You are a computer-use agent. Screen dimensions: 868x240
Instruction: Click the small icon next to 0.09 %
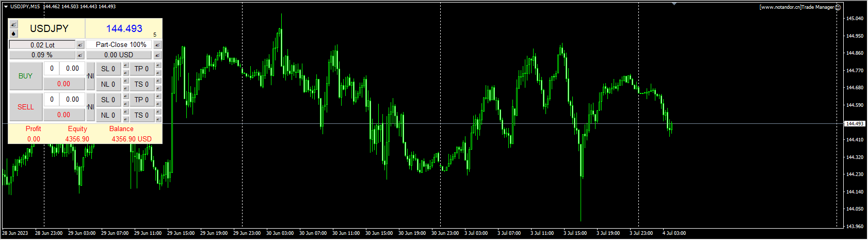(x=80, y=55)
